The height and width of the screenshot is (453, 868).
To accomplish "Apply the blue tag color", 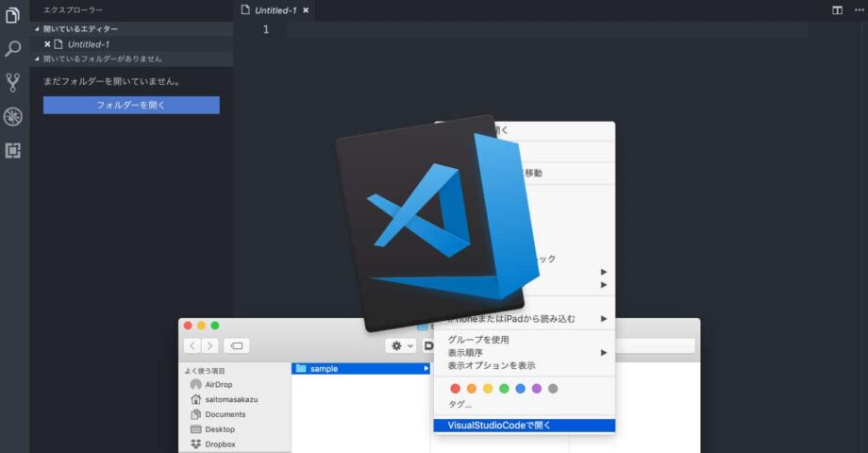I will [x=521, y=389].
